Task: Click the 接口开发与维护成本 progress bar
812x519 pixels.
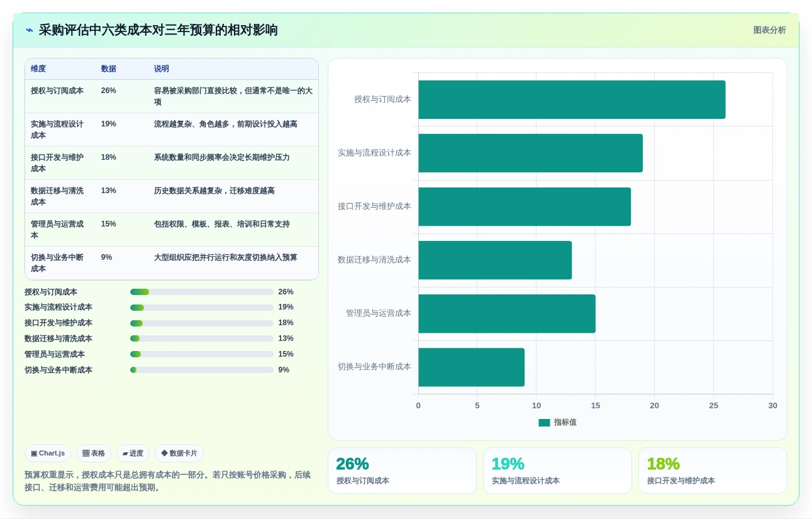Action: click(x=201, y=323)
